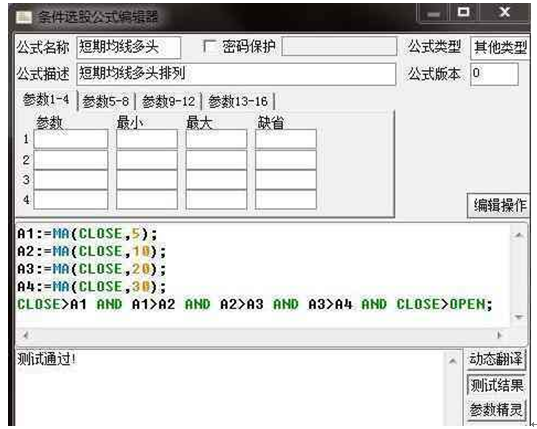Open the 公式类型 dropdown

[x=500, y=48]
